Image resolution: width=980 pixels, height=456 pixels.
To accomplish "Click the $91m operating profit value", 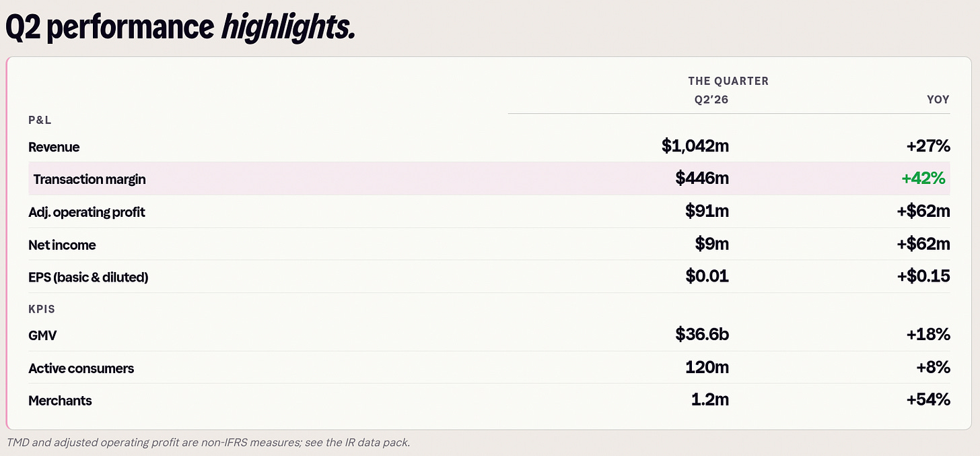I will (707, 211).
